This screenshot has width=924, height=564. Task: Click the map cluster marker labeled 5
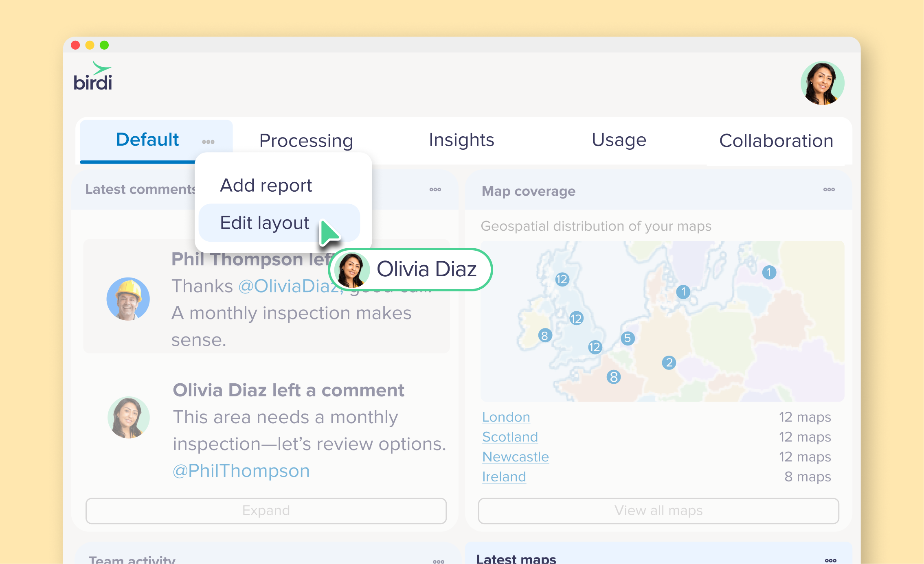tap(628, 338)
